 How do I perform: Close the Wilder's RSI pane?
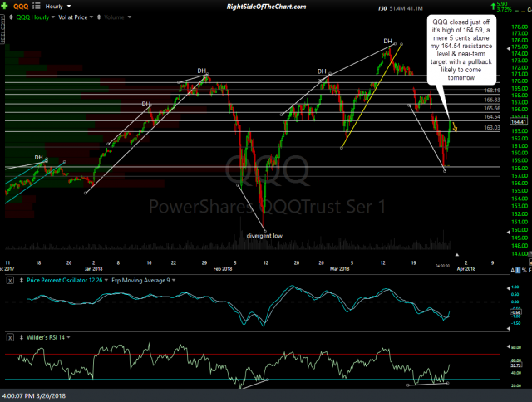(x=11, y=337)
